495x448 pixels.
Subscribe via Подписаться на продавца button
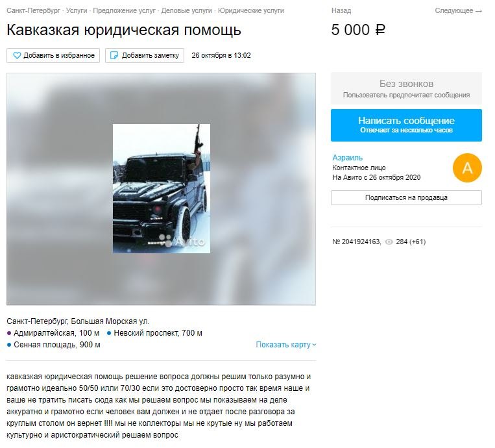(406, 198)
